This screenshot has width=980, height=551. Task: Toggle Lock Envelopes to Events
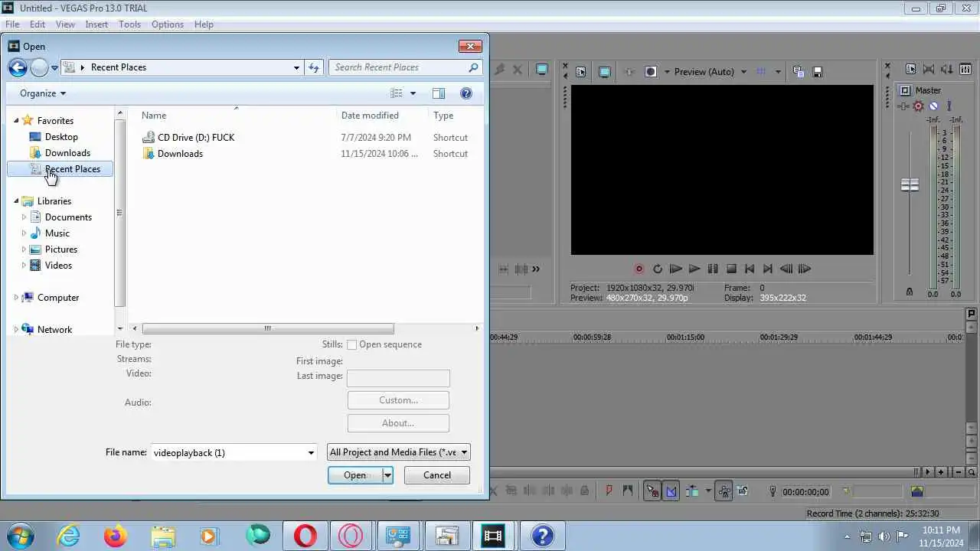pyautogui.click(x=724, y=491)
